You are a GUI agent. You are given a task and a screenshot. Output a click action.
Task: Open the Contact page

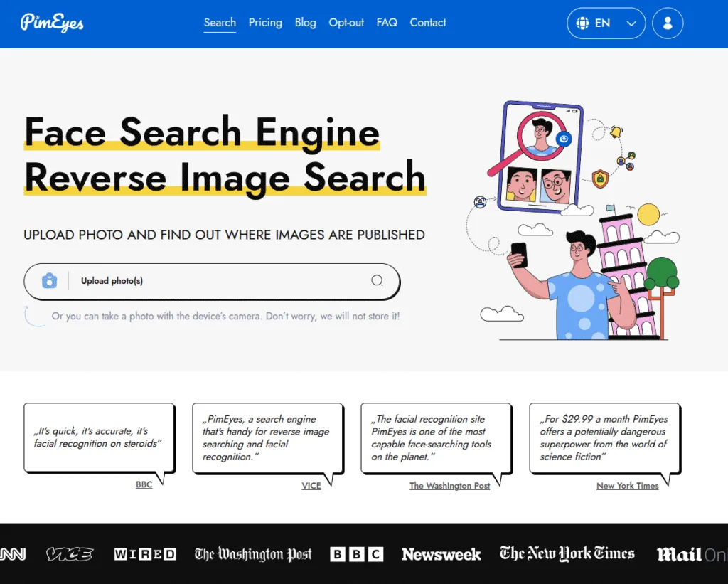[x=427, y=23]
